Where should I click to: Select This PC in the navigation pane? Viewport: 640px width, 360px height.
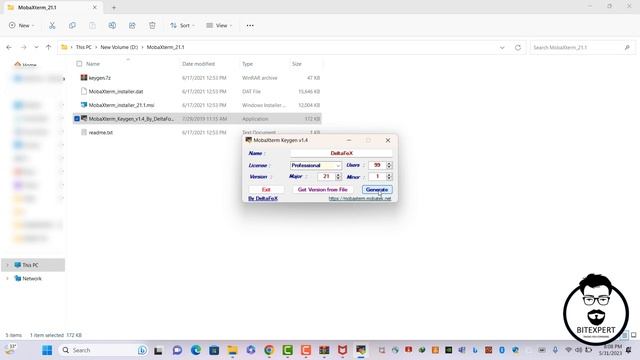pos(33,265)
